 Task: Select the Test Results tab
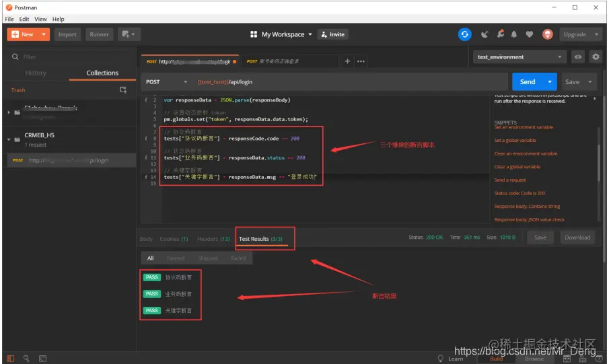click(260, 239)
